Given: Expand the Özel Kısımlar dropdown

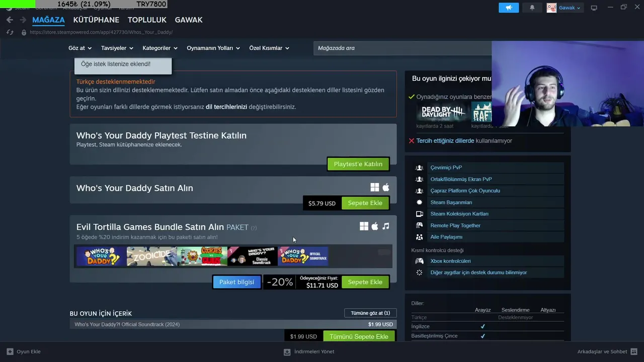Looking at the screenshot, I should tap(269, 48).
